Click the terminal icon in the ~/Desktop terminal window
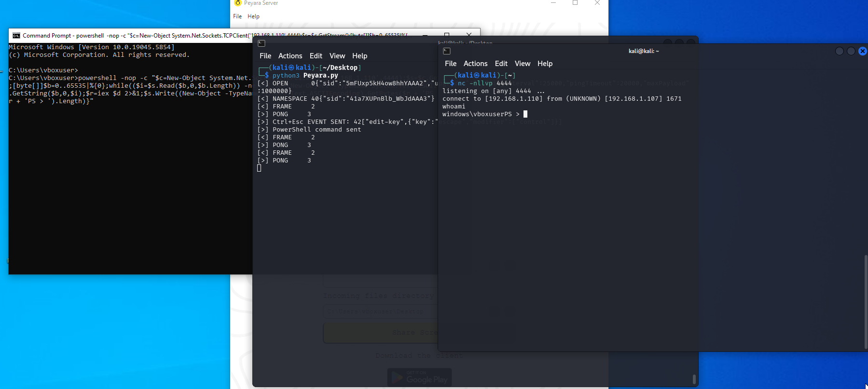This screenshot has width=868, height=389. 262,43
